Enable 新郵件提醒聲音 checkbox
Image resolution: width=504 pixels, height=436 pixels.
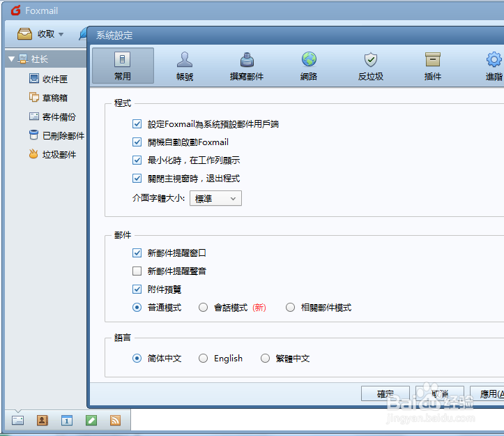click(137, 271)
